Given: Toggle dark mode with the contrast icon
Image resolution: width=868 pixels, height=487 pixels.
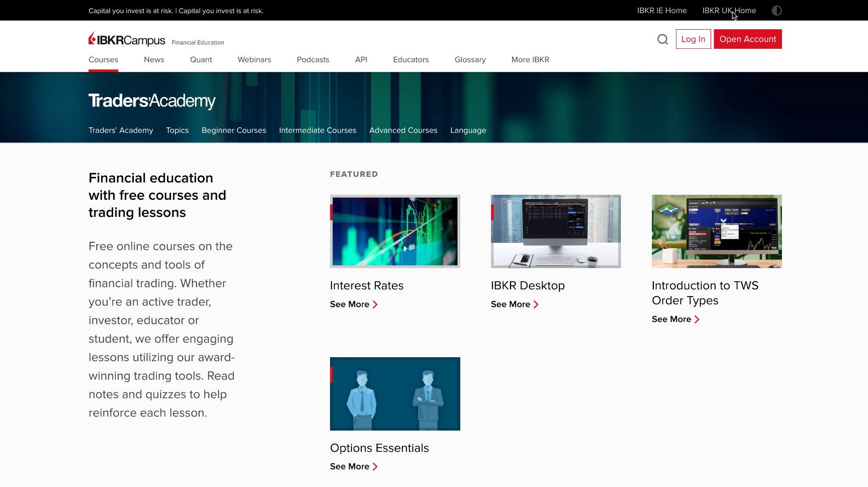Looking at the screenshot, I should [776, 10].
